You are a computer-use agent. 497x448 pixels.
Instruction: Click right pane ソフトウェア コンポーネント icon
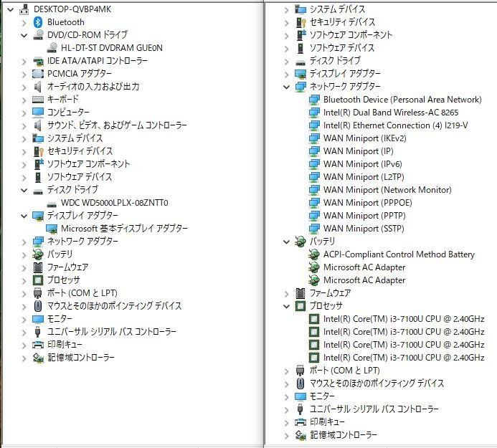[300, 35]
